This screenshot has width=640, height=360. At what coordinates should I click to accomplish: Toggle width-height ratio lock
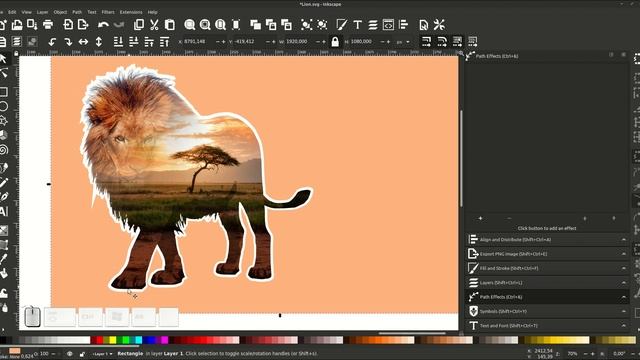(335, 41)
